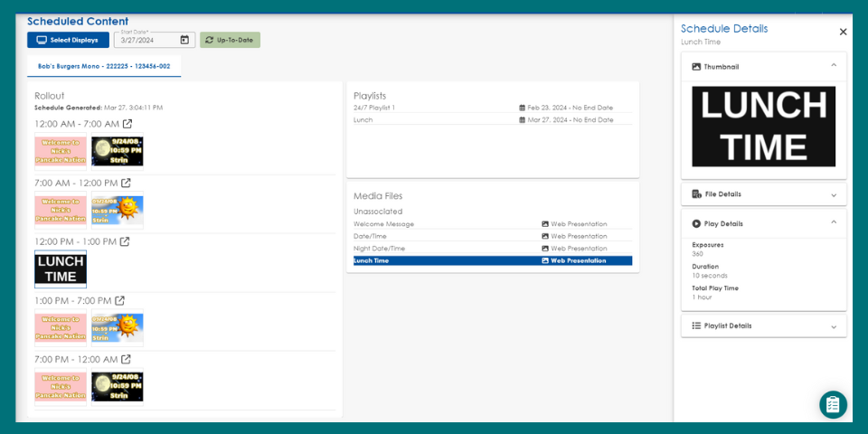This screenshot has width=868, height=434.
Task: Select the Lunch playlist entry
Action: (x=492, y=119)
